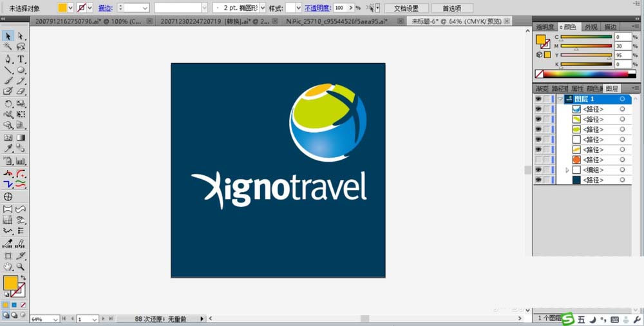Activate the Pencil tool
The width and height of the screenshot is (644, 326).
(x=21, y=81)
